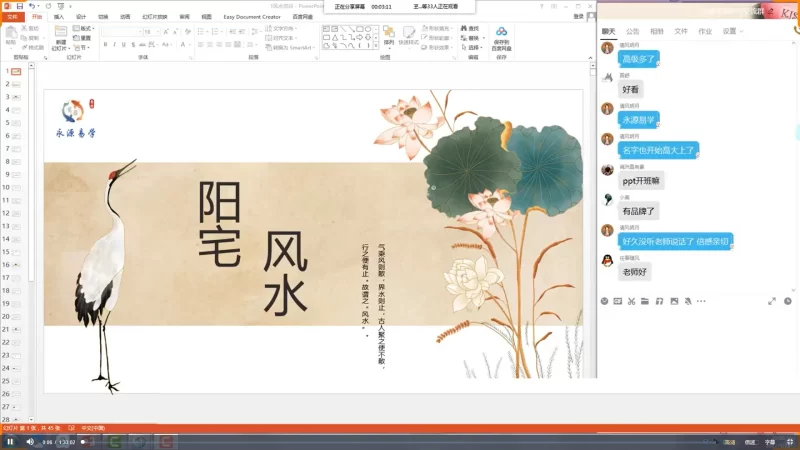
Task: Open the 插入 ribbon tab
Action: (x=59, y=17)
